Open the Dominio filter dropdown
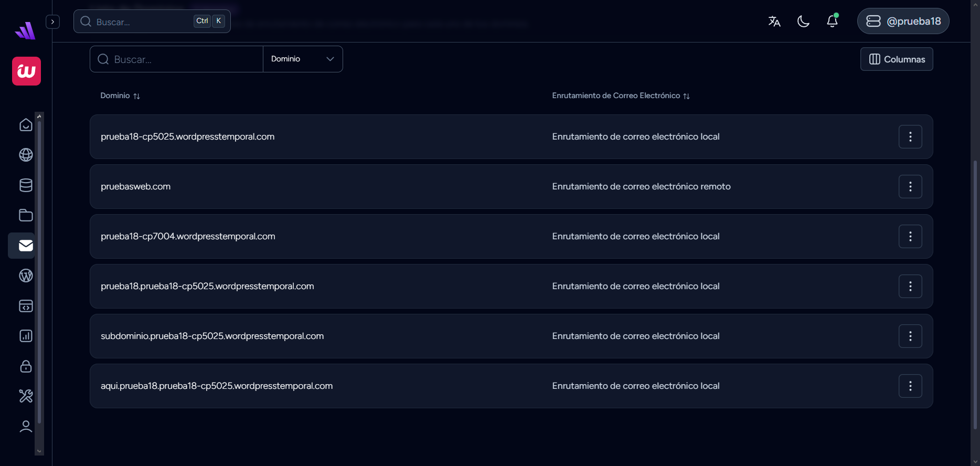Image resolution: width=980 pixels, height=466 pixels. (x=303, y=59)
